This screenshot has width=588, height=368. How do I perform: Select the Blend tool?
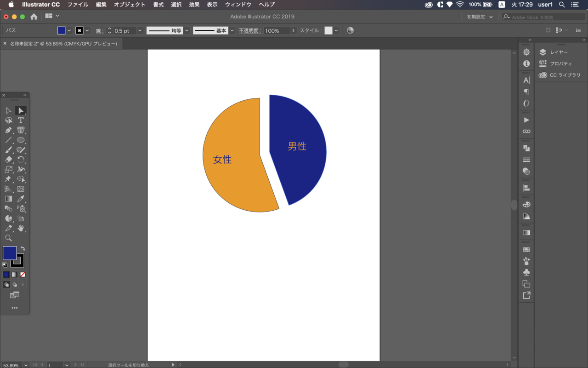(8, 209)
